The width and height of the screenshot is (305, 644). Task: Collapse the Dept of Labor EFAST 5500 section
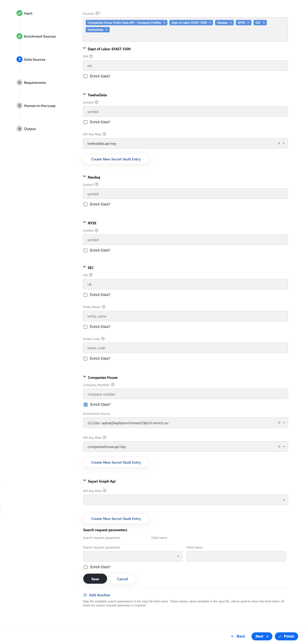coord(84,48)
